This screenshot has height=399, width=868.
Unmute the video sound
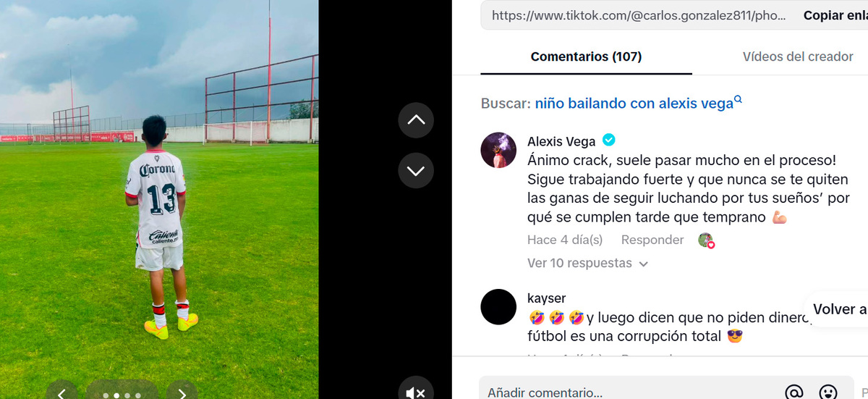pos(416,392)
